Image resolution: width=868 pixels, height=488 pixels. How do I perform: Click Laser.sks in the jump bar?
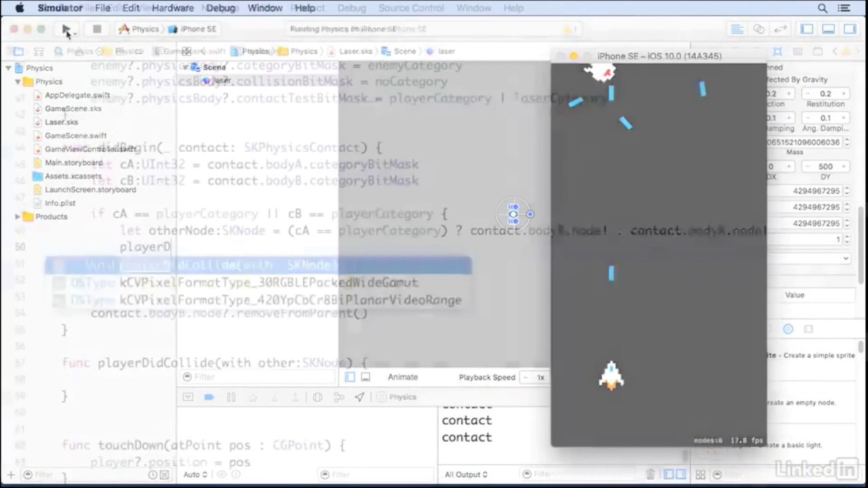coord(350,52)
